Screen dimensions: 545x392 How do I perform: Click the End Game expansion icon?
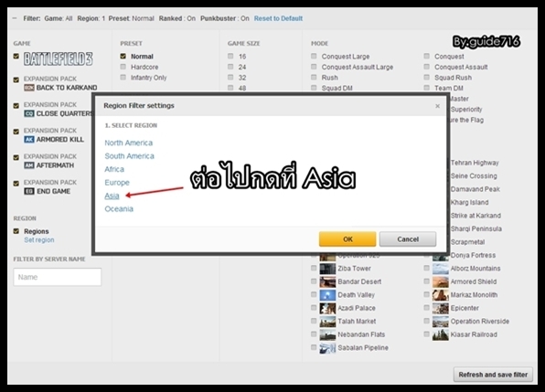pyautogui.click(x=29, y=191)
